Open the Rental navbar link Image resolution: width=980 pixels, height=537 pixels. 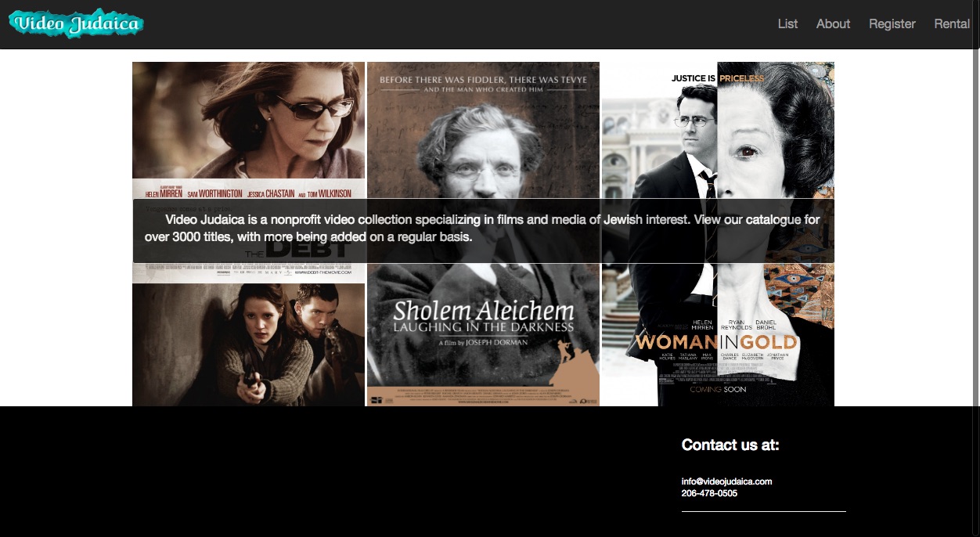[x=952, y=24]
